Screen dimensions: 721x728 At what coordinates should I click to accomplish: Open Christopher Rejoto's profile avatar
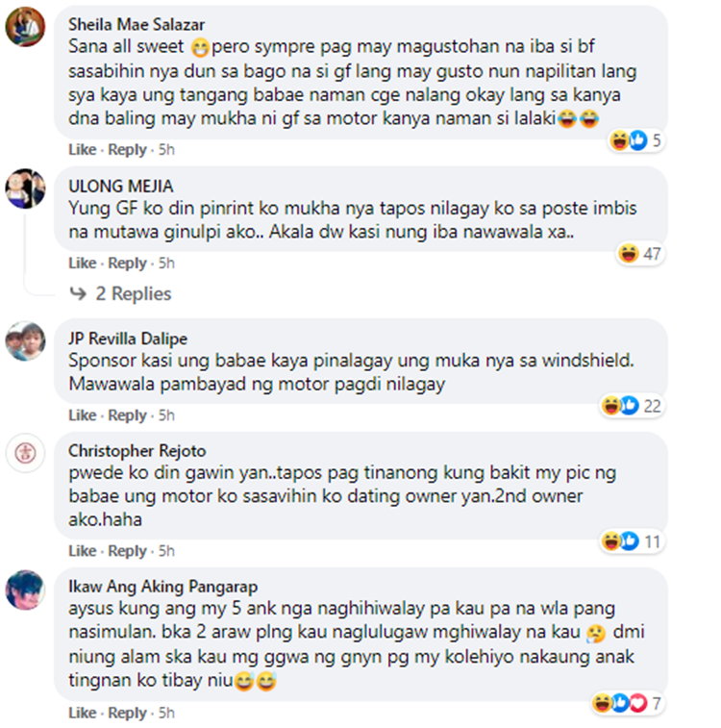click(25, 453)
